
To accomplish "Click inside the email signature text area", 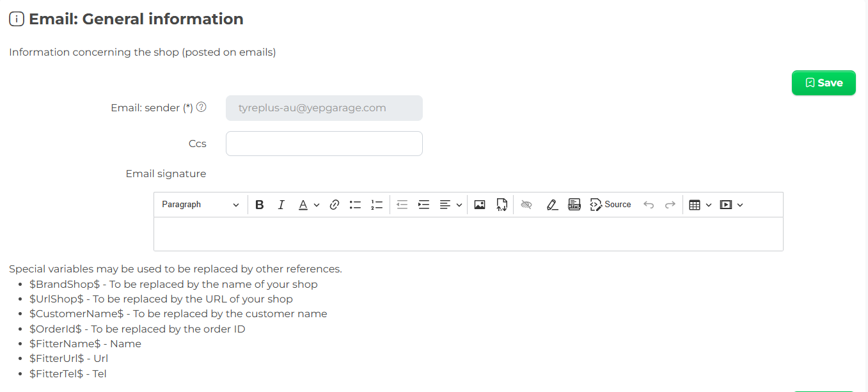I will click(x=468, y=234).
